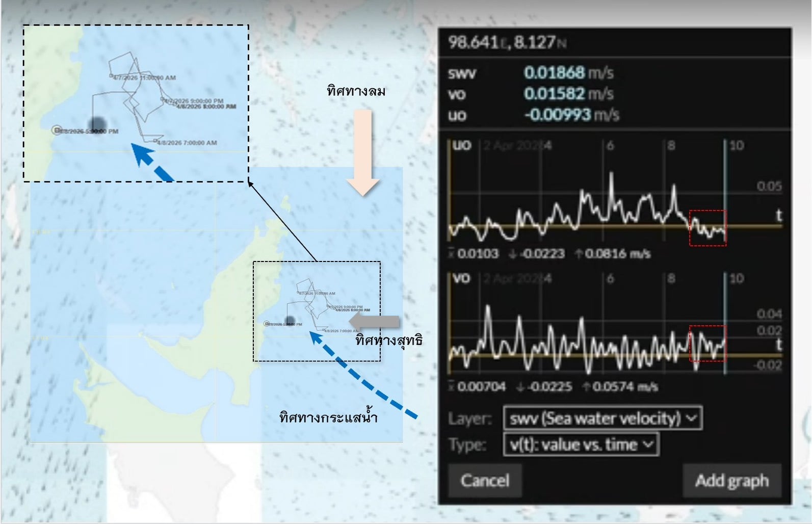Click the red dashed box on vo graph
Viewport: 812px width, 524px height.
pos(708,343)
